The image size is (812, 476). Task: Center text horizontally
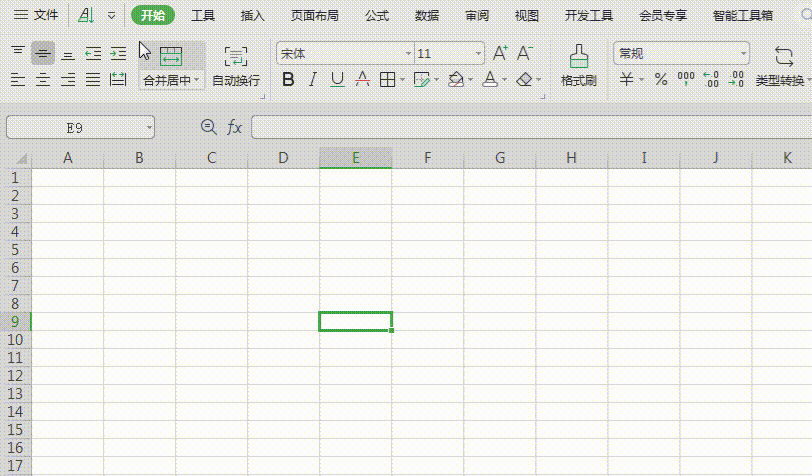[x=43, y=80]
